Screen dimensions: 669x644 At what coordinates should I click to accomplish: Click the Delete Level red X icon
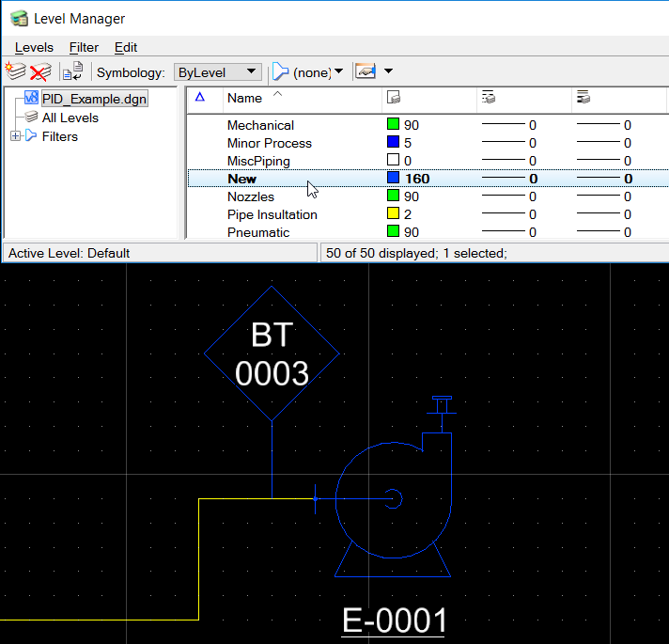[x=39, y=72]
